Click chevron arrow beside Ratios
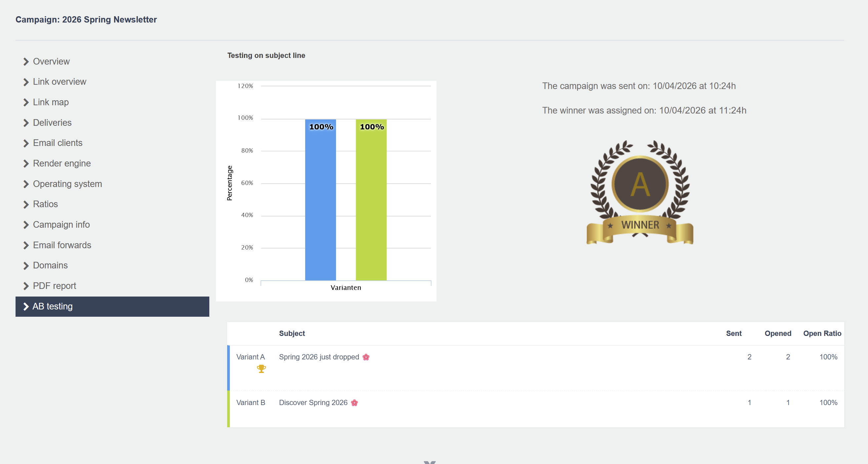The image size is (868, 464). [26, 204]
